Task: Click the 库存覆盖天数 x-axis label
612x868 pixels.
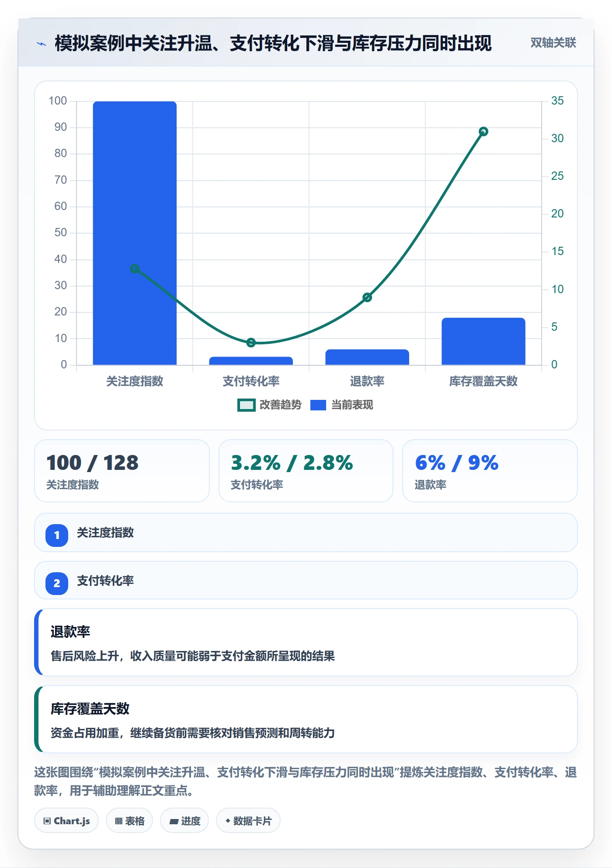Action: tap(483, 381)
